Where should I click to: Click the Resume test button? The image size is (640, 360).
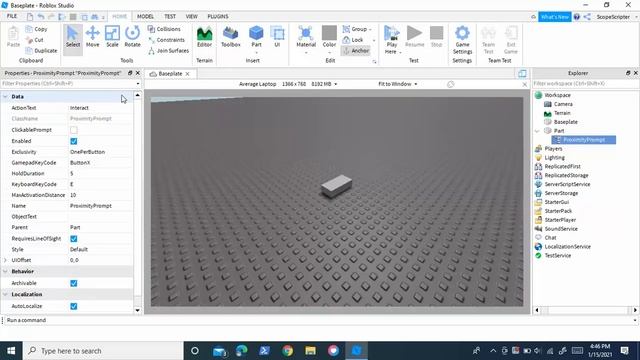414,37
